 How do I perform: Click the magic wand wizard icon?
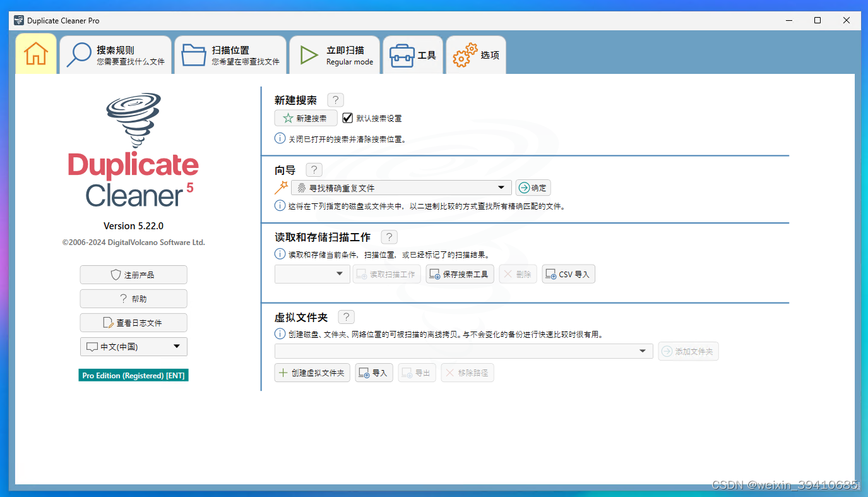click(281, 188)
